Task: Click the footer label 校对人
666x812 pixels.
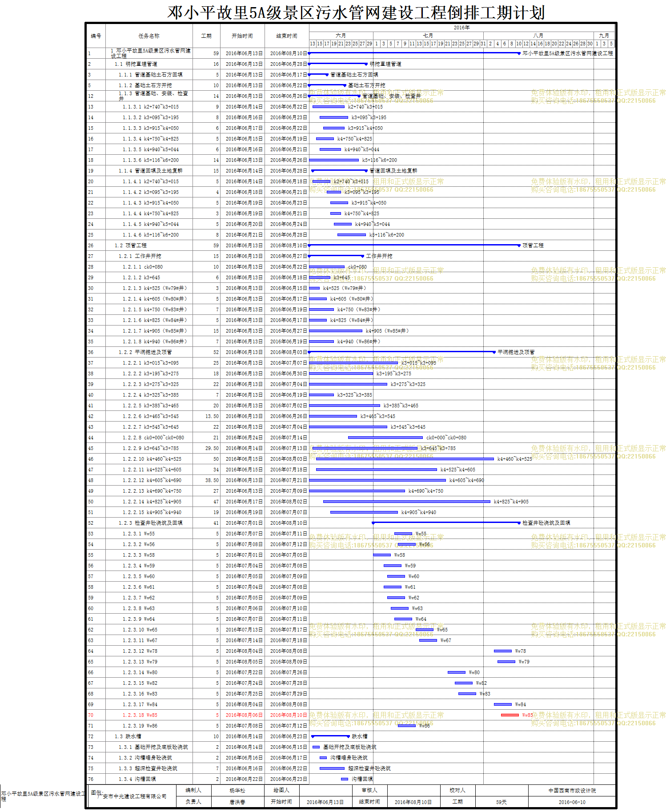Action: point(457,790)
